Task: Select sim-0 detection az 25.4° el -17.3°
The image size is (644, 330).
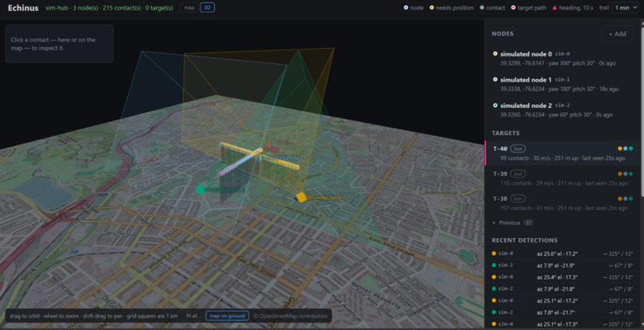Action: (x=562, y=277)
